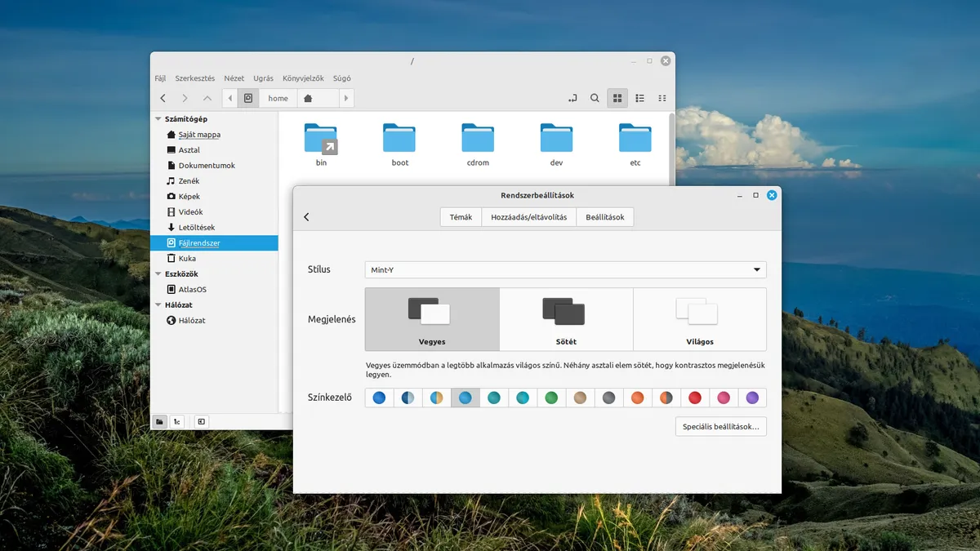
Task: Expand the Hálózat section in the sidebar
Action: [157, 304]
